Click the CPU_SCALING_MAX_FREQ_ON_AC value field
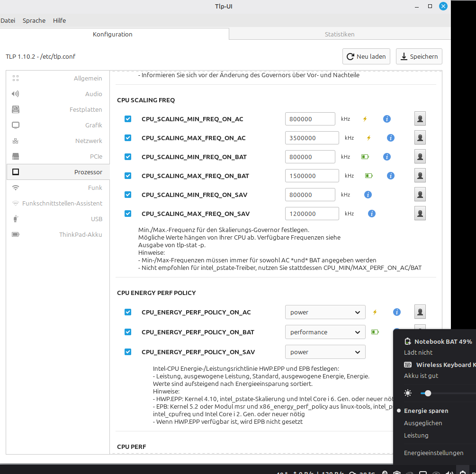This screenshot has height=474, width=476. [x=312, y=138]
